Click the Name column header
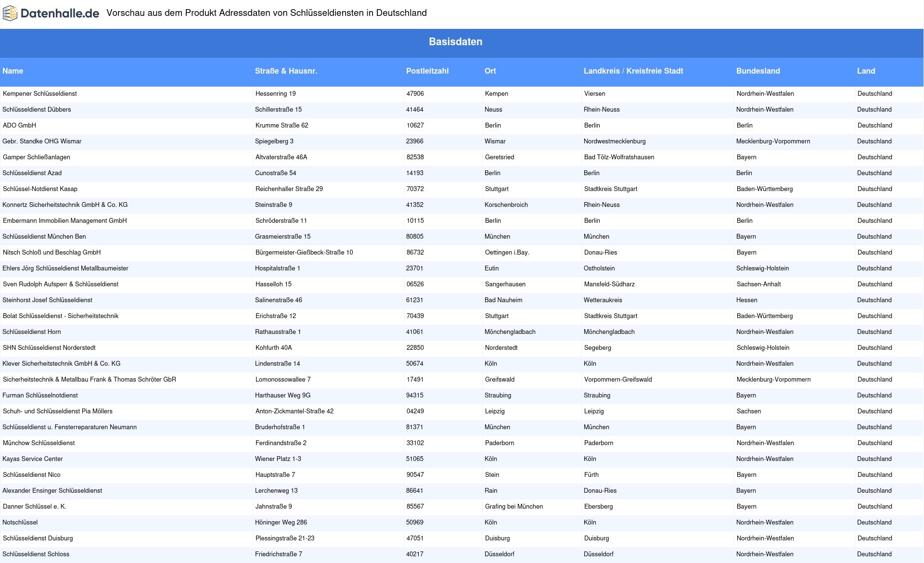 pos(13,71)
